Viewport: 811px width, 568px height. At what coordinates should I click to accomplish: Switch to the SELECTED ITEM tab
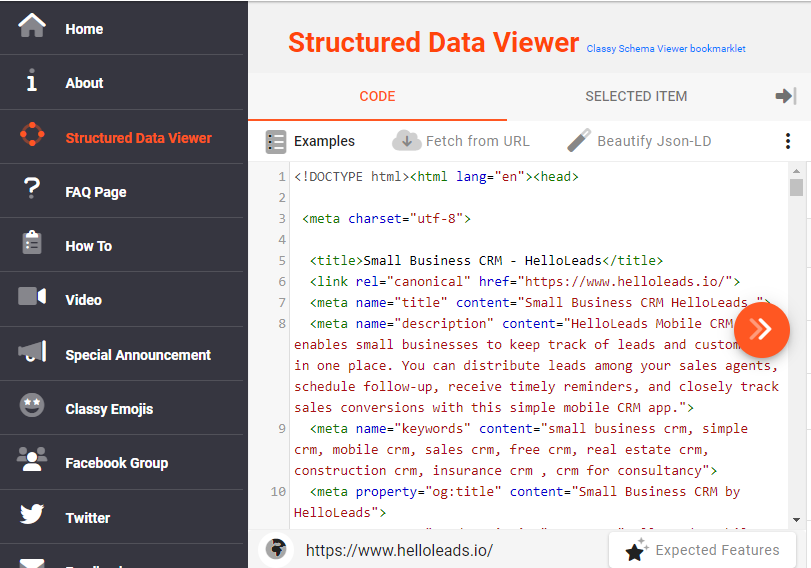point(636,97)
